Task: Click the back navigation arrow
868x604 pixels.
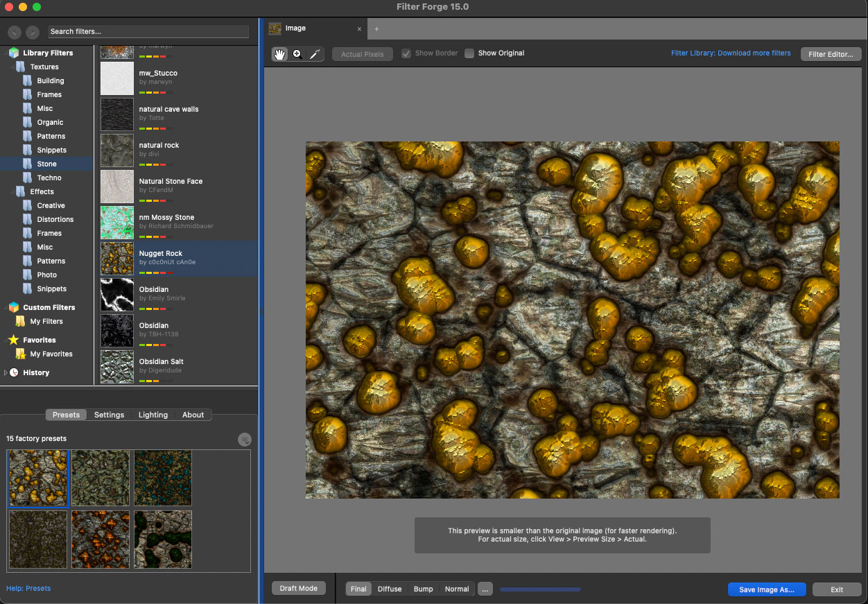Action: [x=14, y=32]
